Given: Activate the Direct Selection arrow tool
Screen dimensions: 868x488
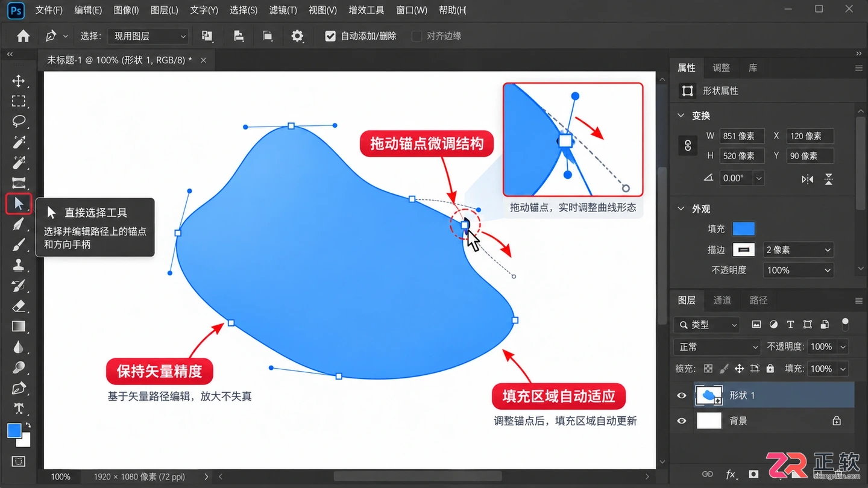Looking at the screenshot, I should tap(19, 204).
